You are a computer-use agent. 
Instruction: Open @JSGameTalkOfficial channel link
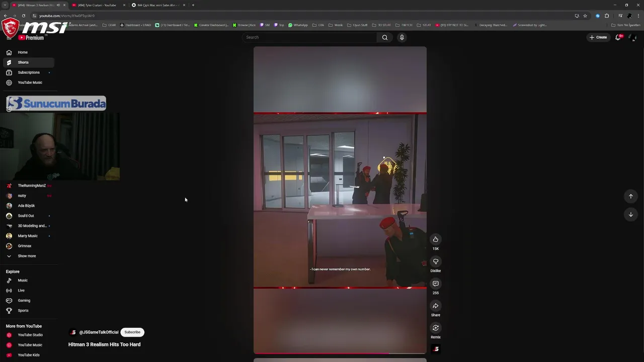99,332
